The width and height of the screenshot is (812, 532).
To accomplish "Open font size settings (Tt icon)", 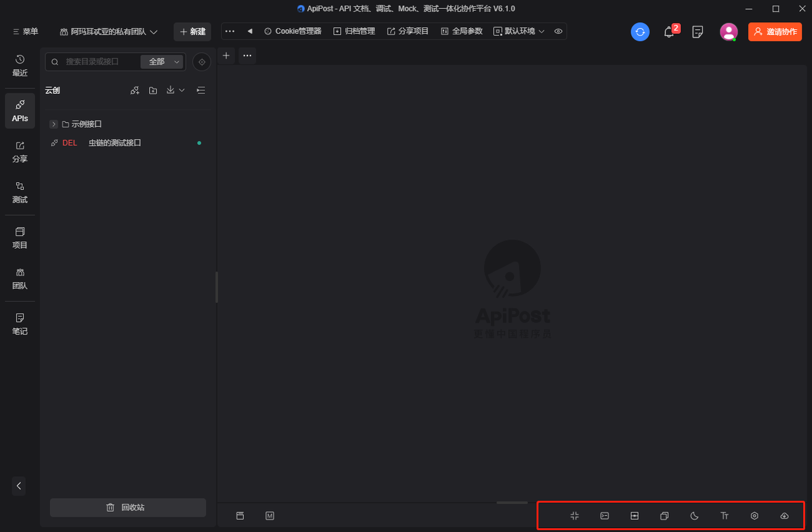I will (724, 515).
